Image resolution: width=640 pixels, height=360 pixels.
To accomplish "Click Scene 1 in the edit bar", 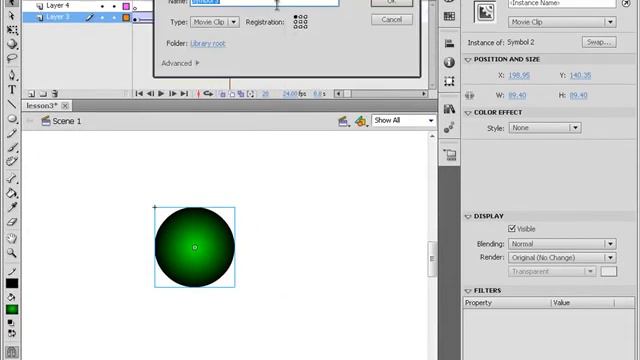I will 61,121.
